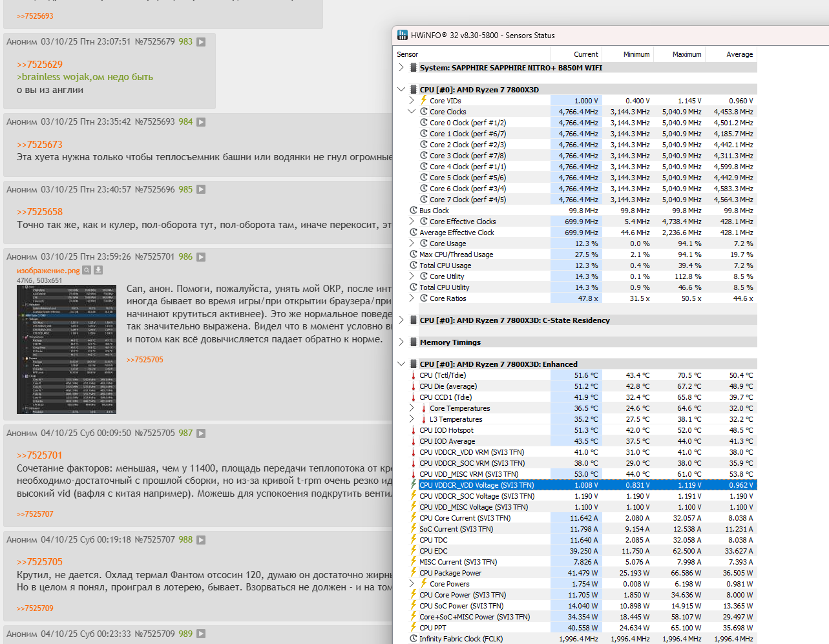
Task: Click the lightning icon beside CPU TDC
Action: click(414, 540)
